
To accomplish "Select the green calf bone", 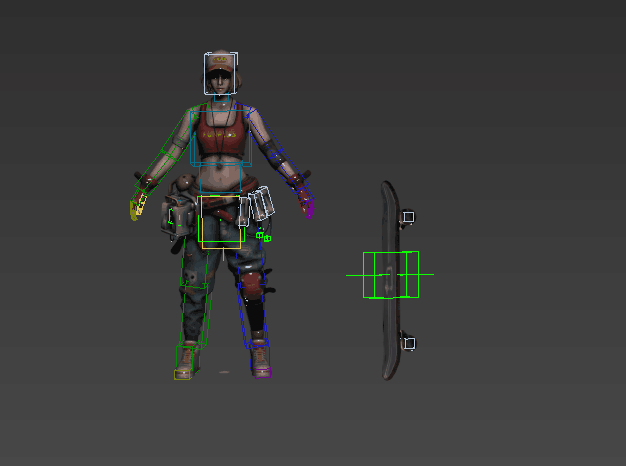I will point(194,315).
